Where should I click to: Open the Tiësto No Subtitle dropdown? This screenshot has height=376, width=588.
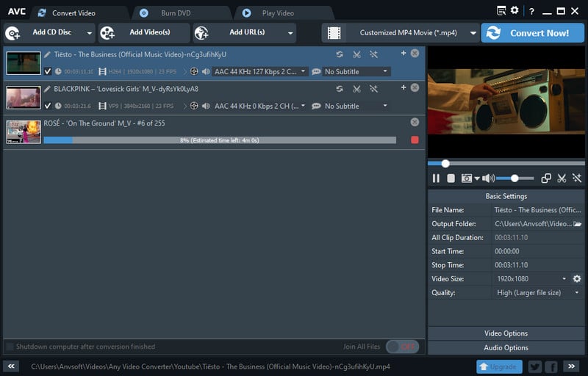click(356, 71)
